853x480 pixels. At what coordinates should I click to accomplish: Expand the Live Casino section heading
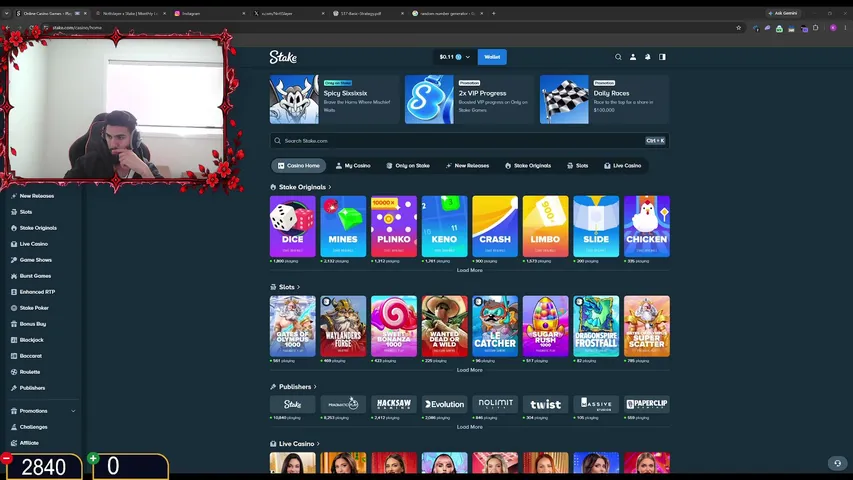click(x=295, y=444)
